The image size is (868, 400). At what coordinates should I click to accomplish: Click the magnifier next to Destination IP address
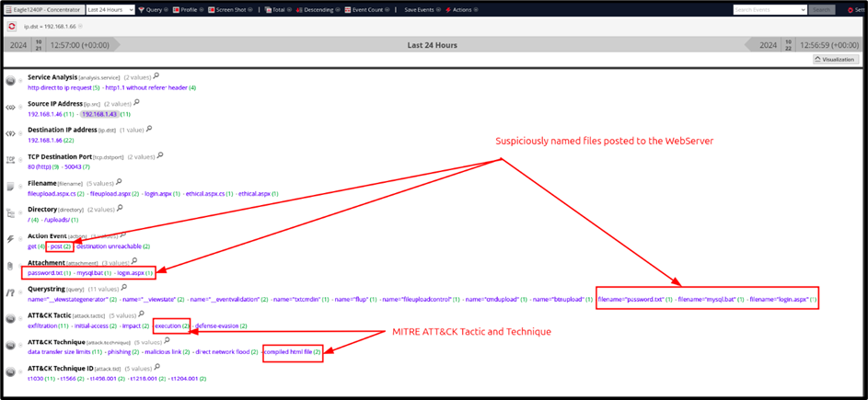pos(149,129)
